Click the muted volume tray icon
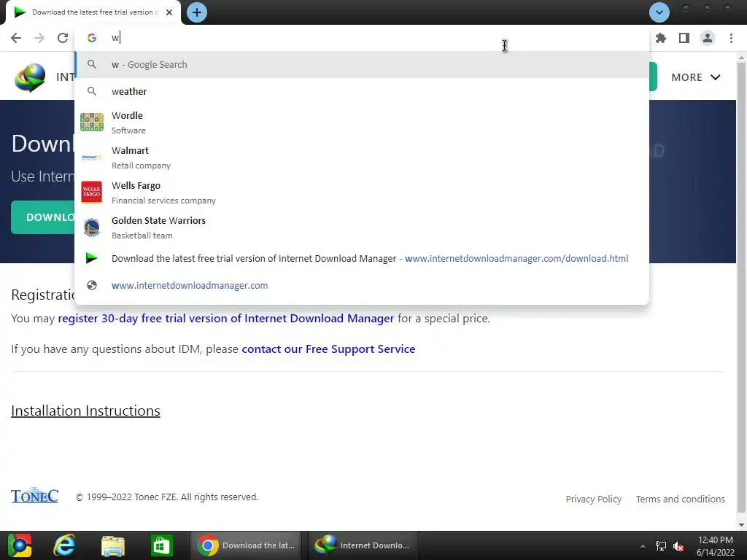The width and height of the screenshot is (747, 560). (x=678, y=547)
